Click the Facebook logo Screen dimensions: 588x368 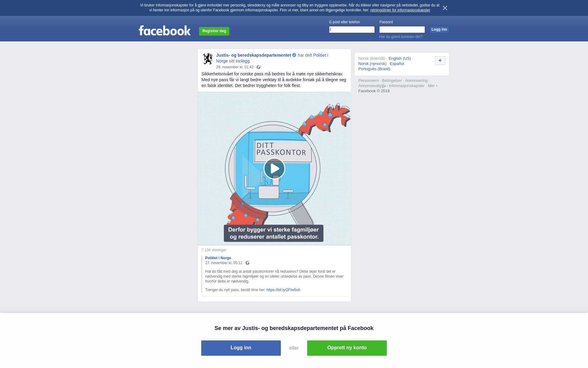click(x=164, y=31)
